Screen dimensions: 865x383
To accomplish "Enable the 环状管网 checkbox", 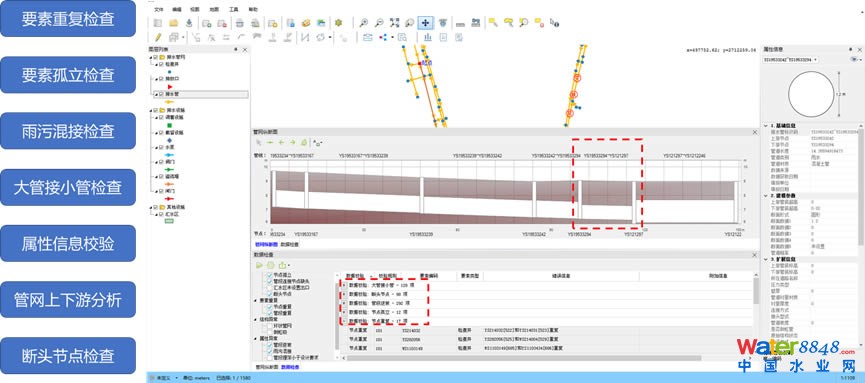I will [x=270, y=326].
